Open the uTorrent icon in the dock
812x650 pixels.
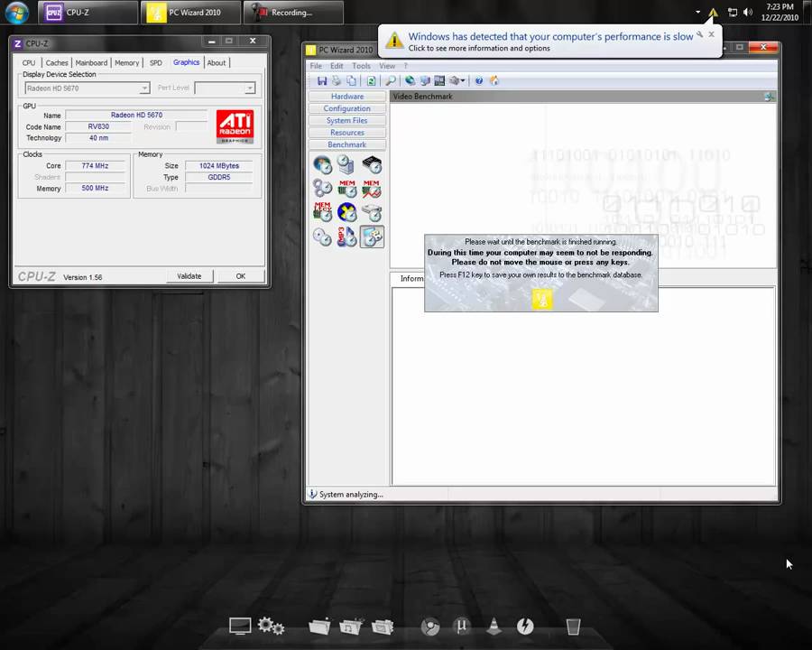461,627
